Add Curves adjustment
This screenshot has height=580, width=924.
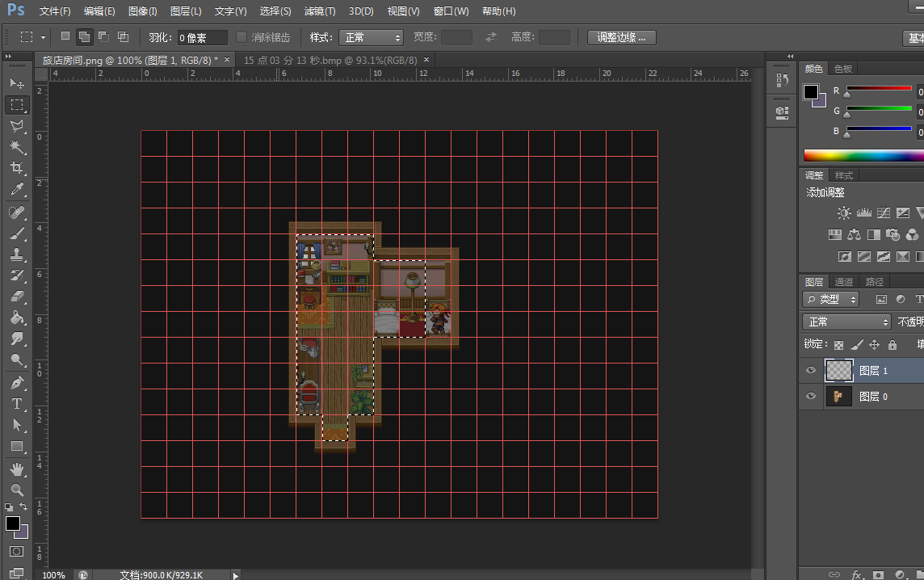click(884, 212)
